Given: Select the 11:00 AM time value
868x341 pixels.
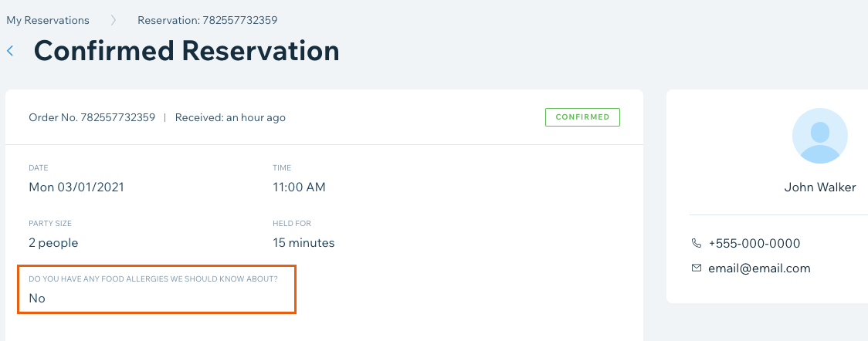Looking at the screenshot, I should click(x=299, y=187).
